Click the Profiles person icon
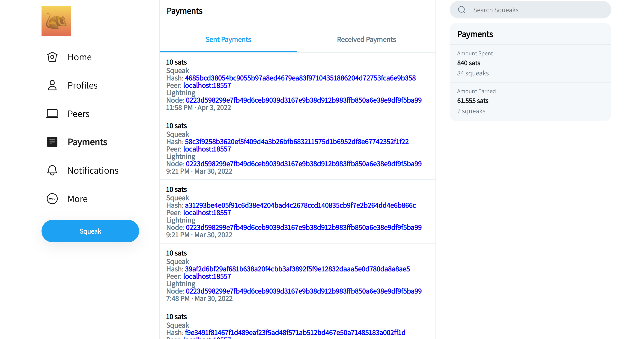Screen dimensions: 644x339 coord(52,85)
